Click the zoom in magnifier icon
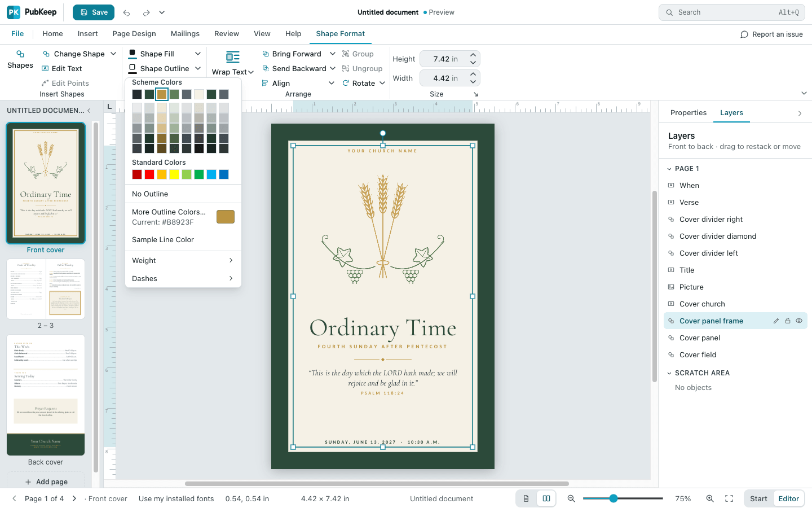The width and height of the screenshot is (812, 508). point(710,498)
